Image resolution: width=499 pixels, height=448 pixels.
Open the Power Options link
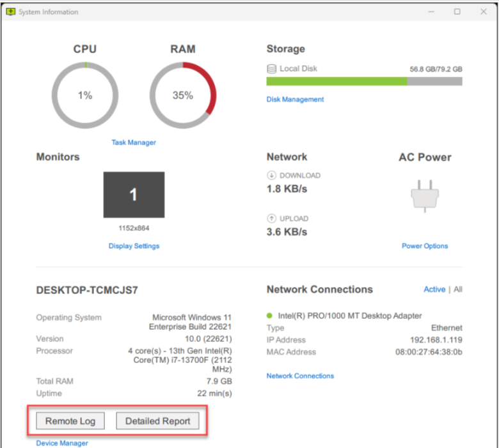tap(425, 246)
